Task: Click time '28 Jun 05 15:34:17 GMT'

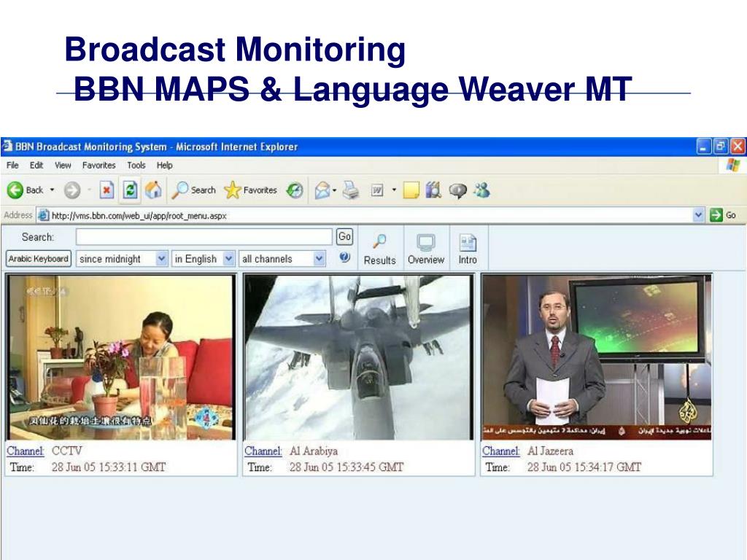Action: coord(584,467)
